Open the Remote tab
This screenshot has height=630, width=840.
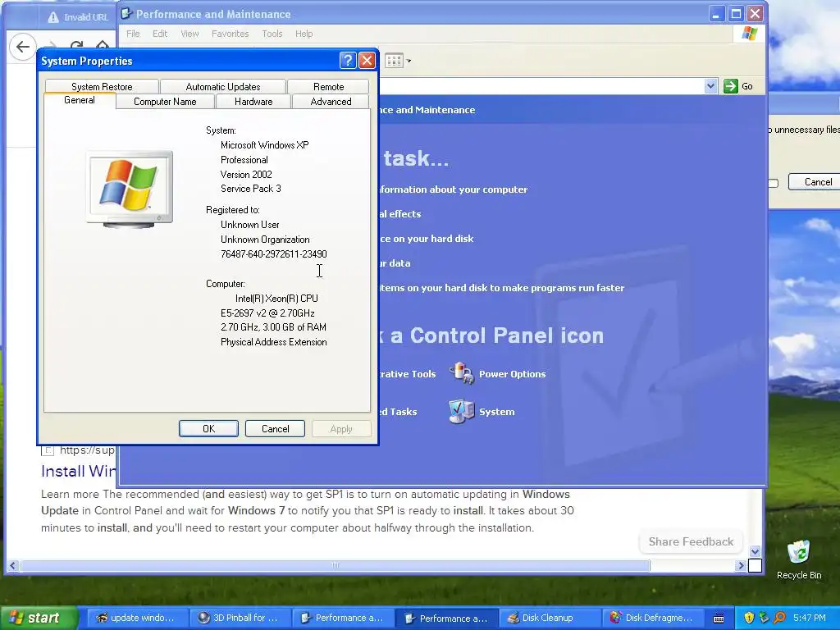[x=328, y=86]
